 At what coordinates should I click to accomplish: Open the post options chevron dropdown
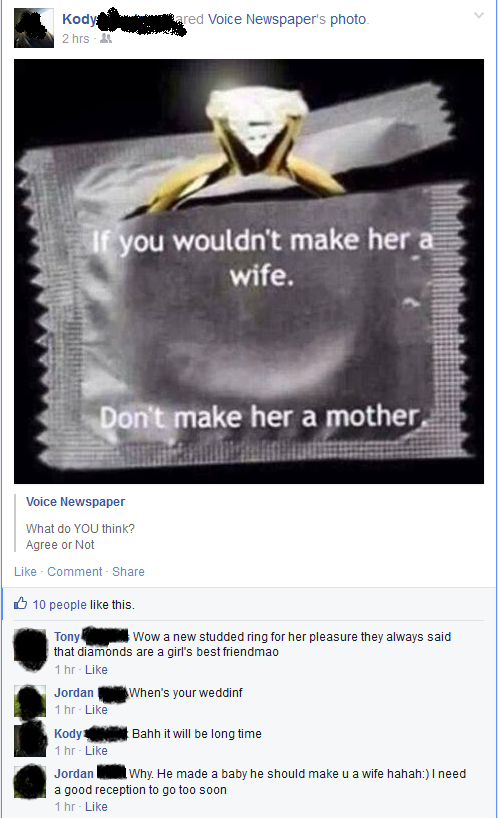click(478, 16)
